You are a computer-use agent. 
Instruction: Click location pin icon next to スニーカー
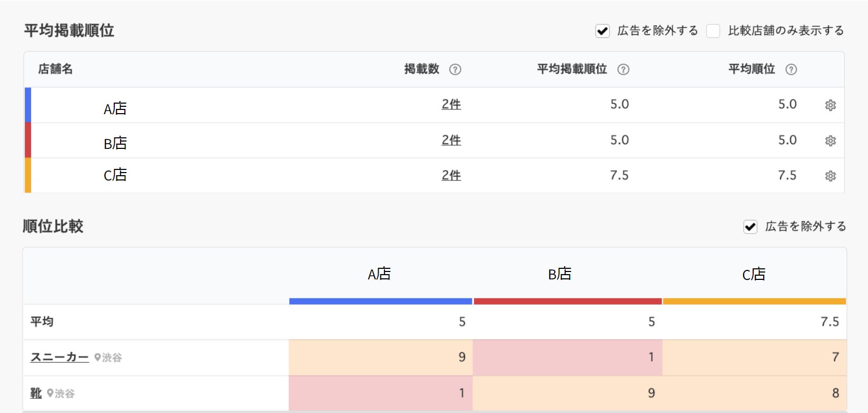[97, 357]
